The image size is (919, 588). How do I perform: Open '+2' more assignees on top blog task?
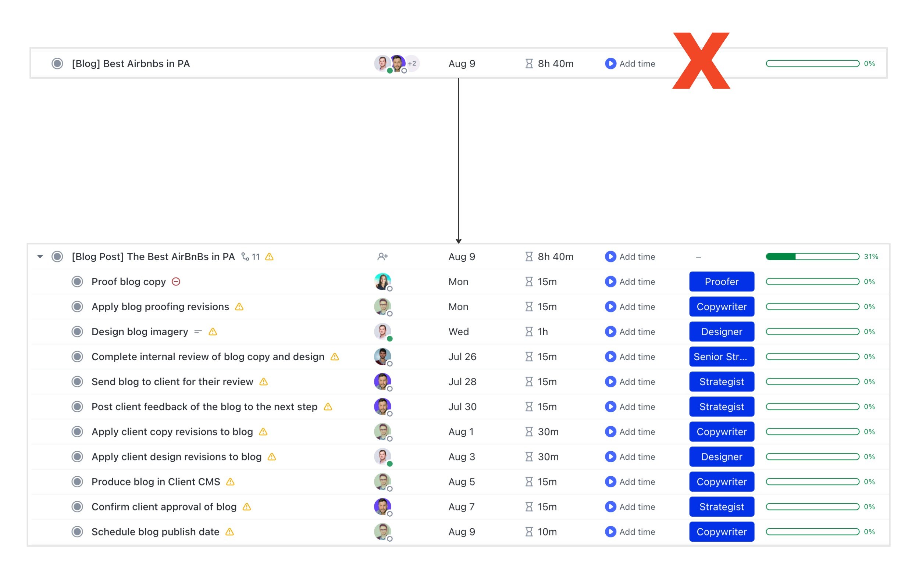pos(412,63)
